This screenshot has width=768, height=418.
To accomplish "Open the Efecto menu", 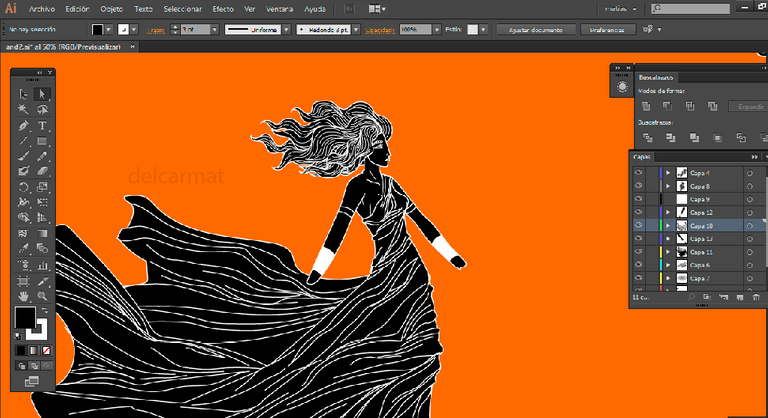I will click(x=223, y=8).
